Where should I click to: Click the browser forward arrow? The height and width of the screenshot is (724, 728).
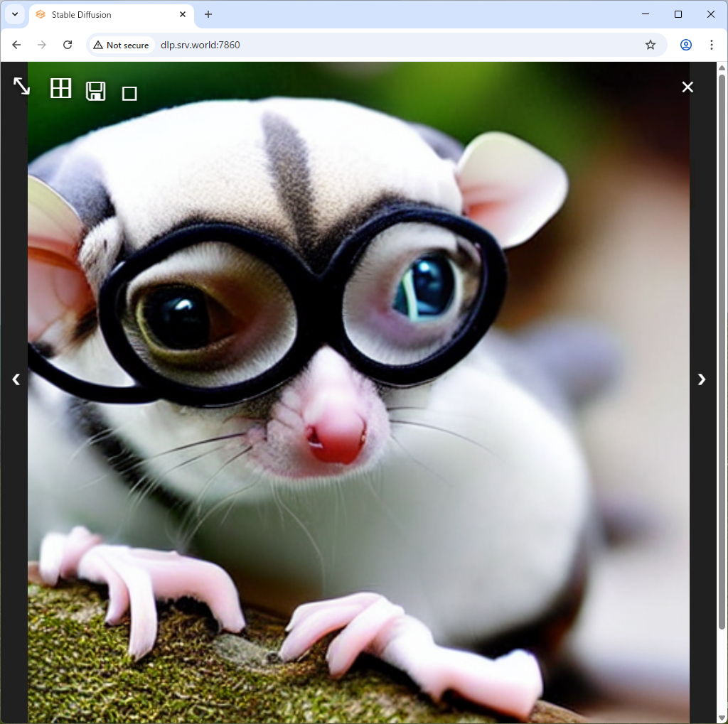pos(42,45)
